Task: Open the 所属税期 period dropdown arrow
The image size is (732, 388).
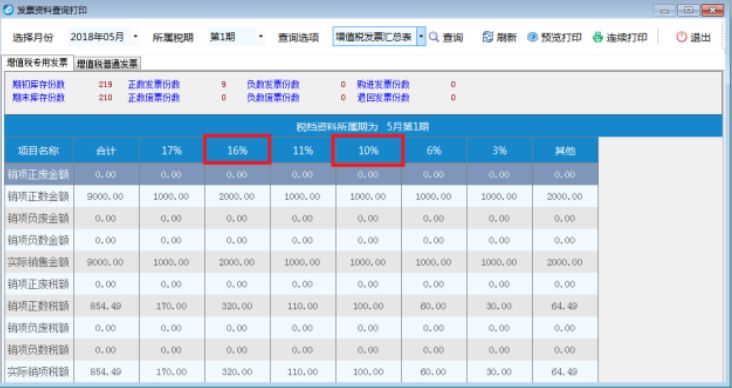Action: pos(260,36)
